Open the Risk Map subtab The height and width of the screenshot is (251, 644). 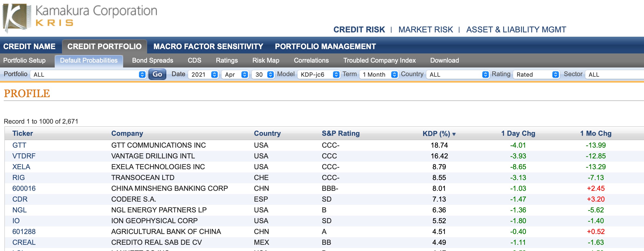266,60
